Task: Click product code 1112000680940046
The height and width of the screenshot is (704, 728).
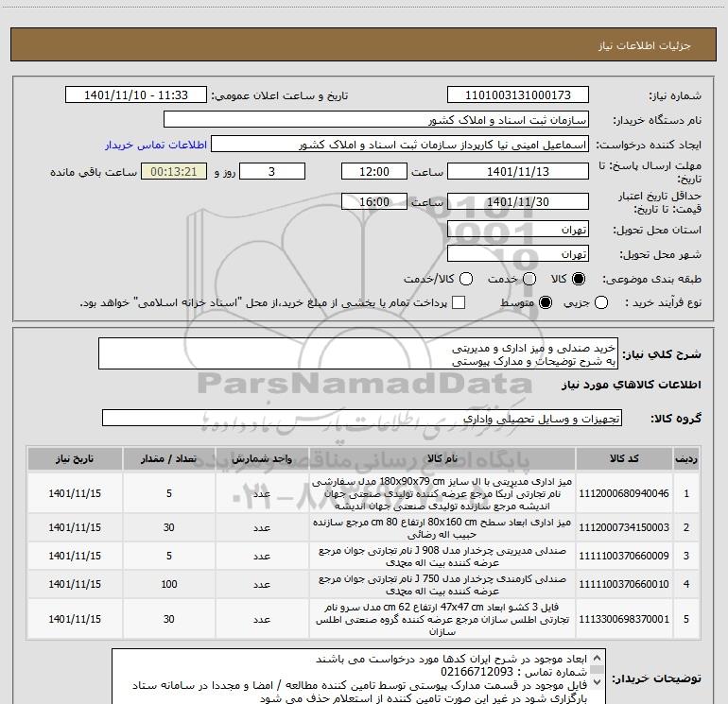Action: pos(624,493)
